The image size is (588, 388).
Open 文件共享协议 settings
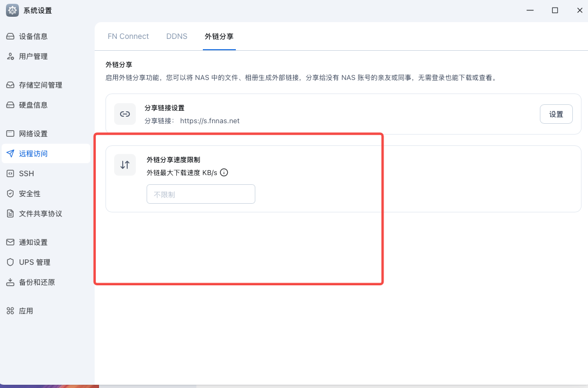coord(46,213)
